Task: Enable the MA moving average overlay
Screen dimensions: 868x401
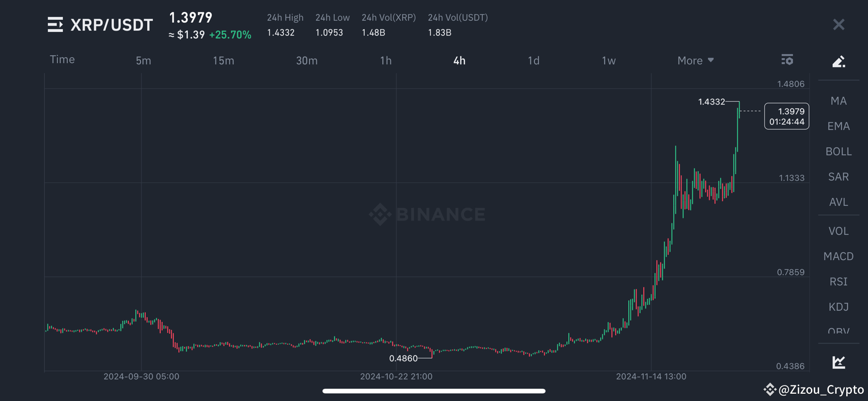Action: pos(838,100)
